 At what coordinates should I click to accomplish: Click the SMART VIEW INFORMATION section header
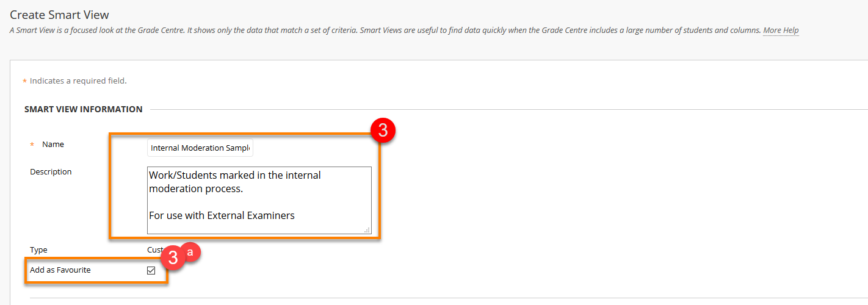(84, 109)
